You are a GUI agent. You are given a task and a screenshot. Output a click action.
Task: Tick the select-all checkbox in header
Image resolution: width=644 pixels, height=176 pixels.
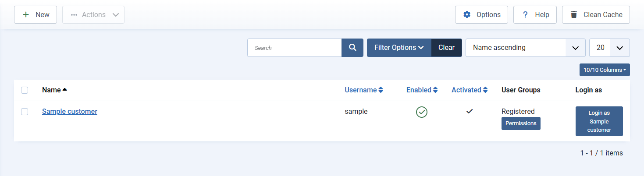click(x=25, y=90)
